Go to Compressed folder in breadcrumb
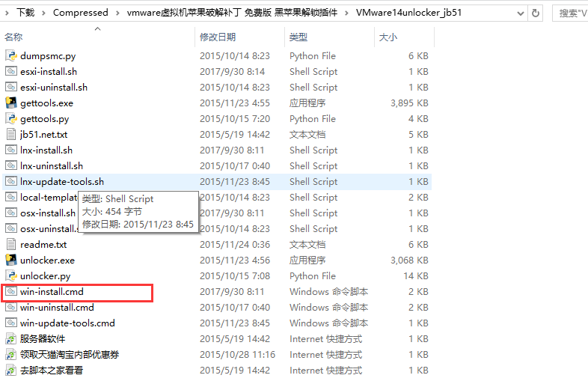588x390 pixels. [x=81, y=13]
